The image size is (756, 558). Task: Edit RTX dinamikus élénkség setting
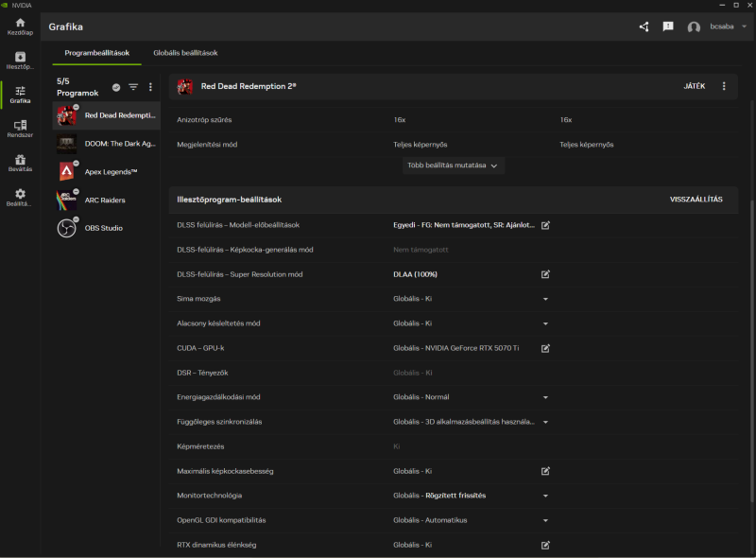coord(545,545)
